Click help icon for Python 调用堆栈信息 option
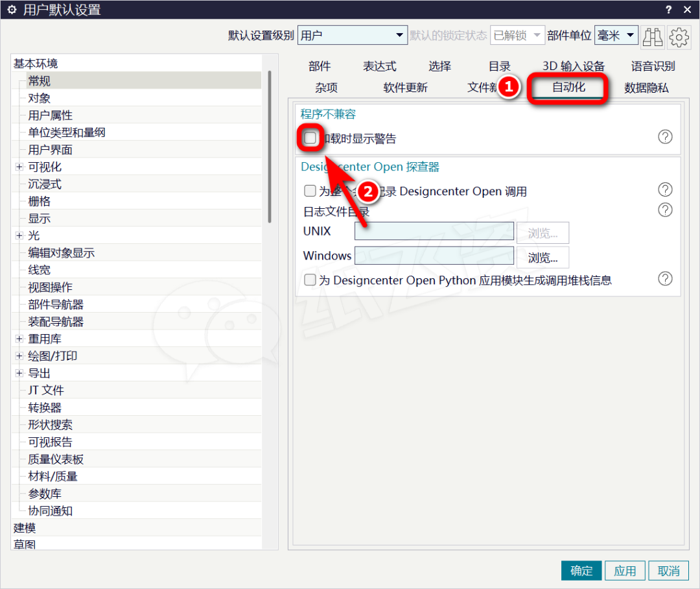700x589 pixels. (665, 279)
